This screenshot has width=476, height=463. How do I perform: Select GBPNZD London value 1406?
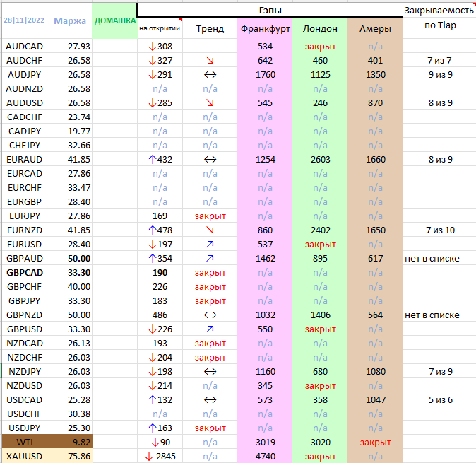coord(320,315)
